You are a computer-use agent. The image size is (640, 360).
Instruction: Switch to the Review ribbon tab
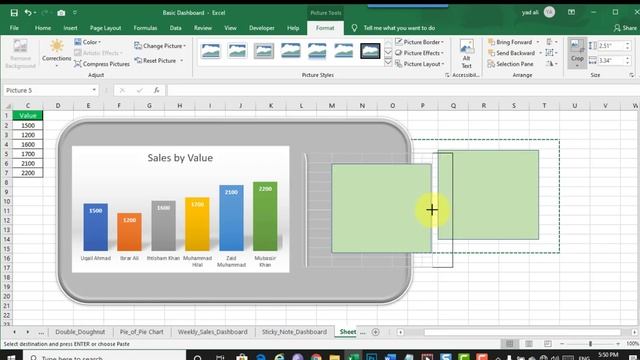tap(203, 28)
